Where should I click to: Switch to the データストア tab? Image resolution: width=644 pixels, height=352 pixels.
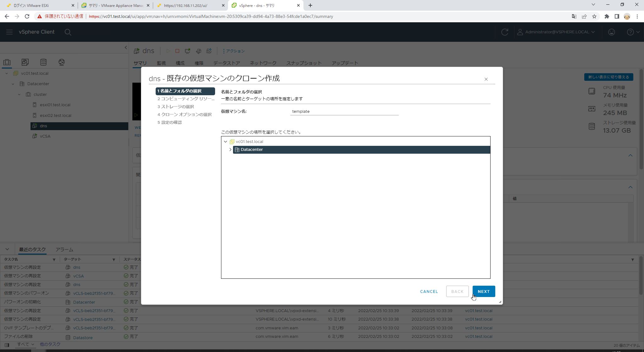click(x=226, y=63)
